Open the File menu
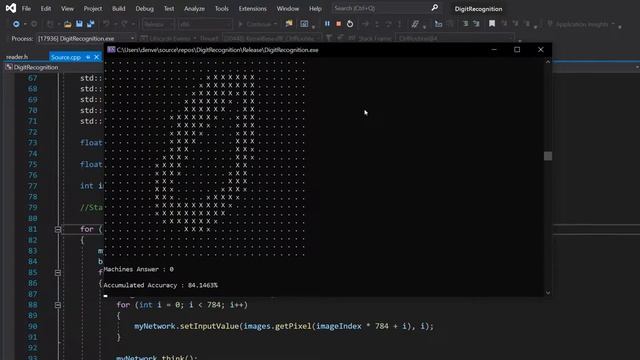This screenshot has width=640, height=360. 26,9
